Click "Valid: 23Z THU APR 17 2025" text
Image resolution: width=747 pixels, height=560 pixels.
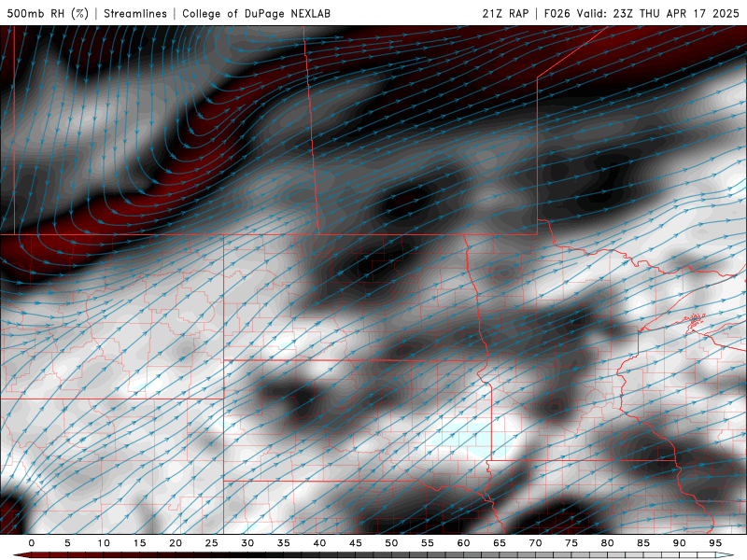(658, 13)
